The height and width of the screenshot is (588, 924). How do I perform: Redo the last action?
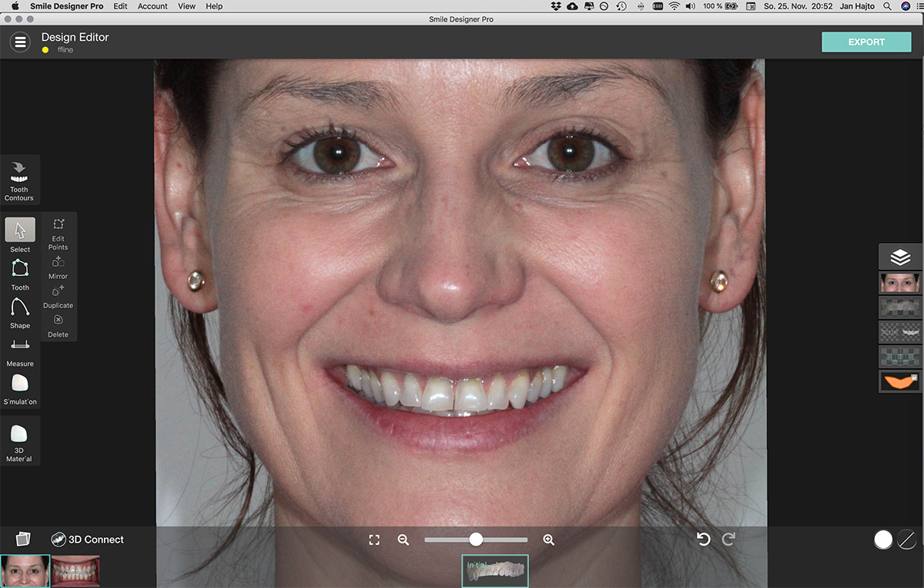[728, 539]
